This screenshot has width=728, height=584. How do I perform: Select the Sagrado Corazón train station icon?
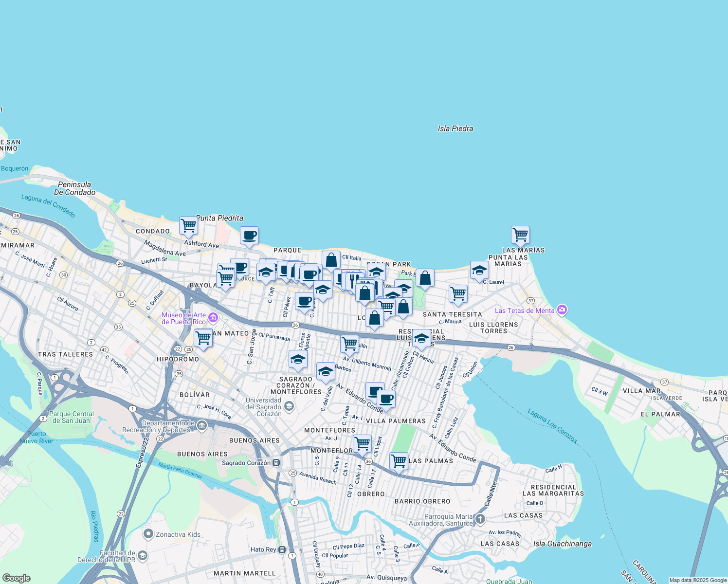[x=275, y=463]
